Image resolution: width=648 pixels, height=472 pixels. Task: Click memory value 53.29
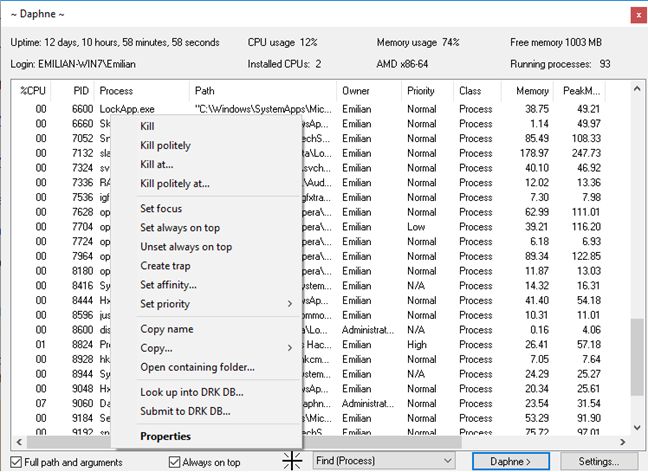pos(536,418)
